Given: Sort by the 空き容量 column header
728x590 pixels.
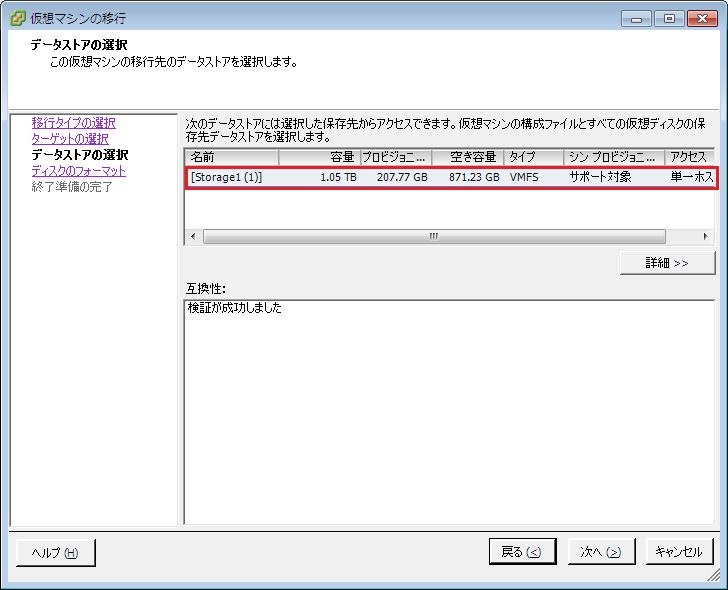Looking at the screenshot, I should coord(468,157).
